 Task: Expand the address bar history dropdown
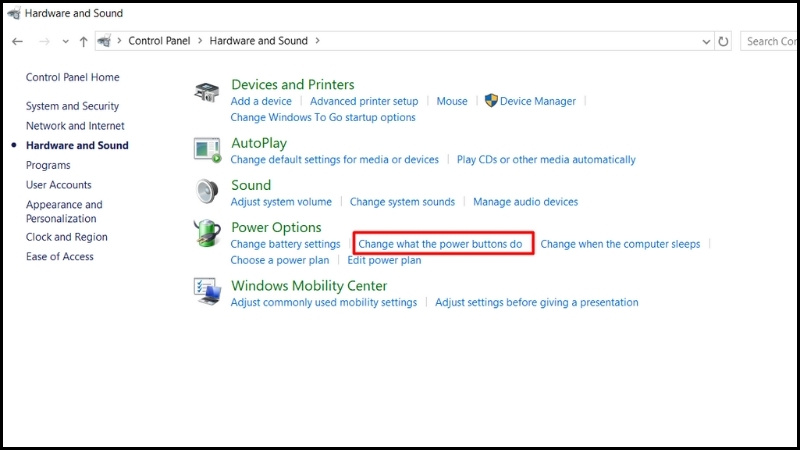tap(706, 42)
